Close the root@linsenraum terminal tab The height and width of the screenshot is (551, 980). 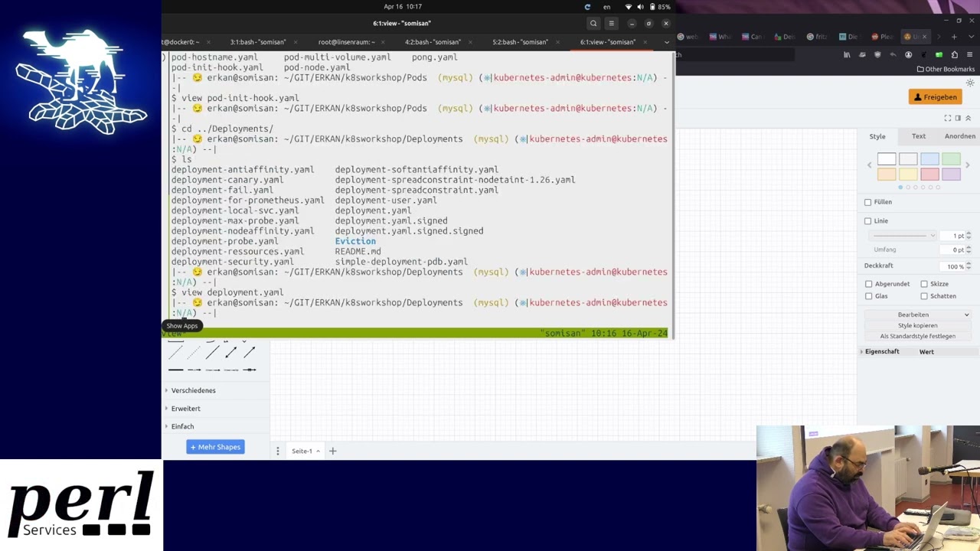(382, 42)
